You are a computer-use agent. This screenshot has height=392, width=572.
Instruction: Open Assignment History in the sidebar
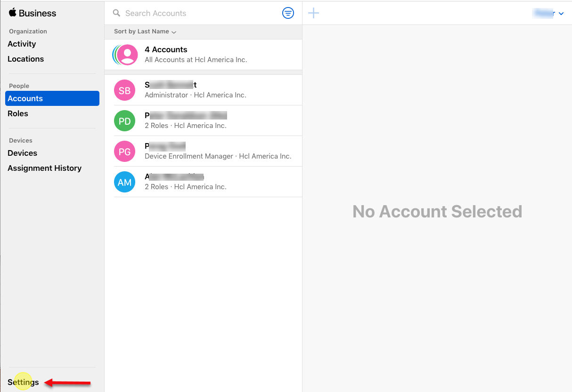click(45, 168)
